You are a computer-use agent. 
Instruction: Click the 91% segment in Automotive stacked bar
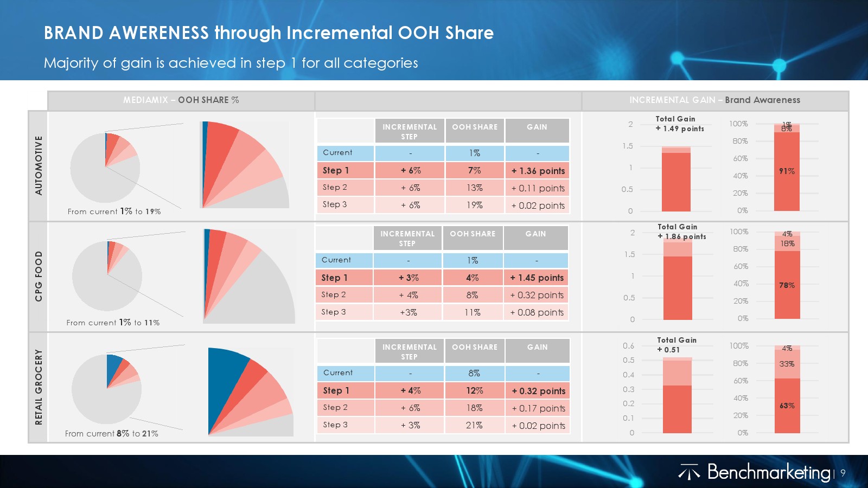pyautogui.click(x=787, y=171)
